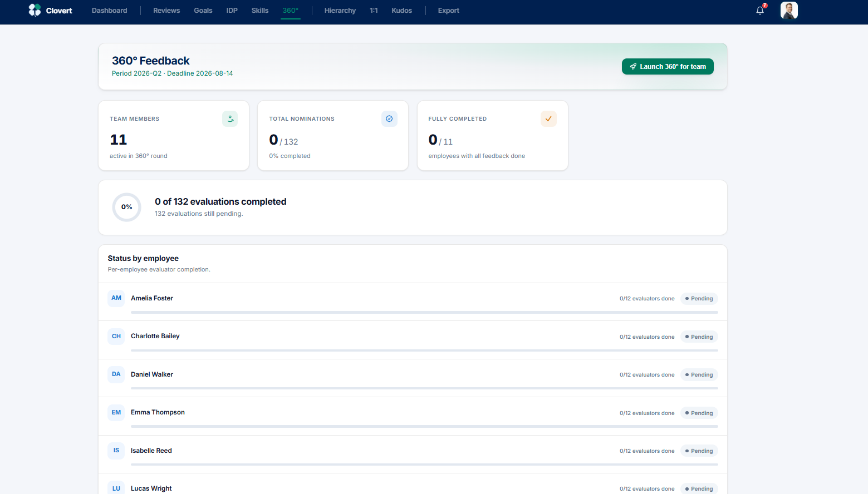
Task: Click the 0% circular progress ring
Action: [x=127, y=207]
